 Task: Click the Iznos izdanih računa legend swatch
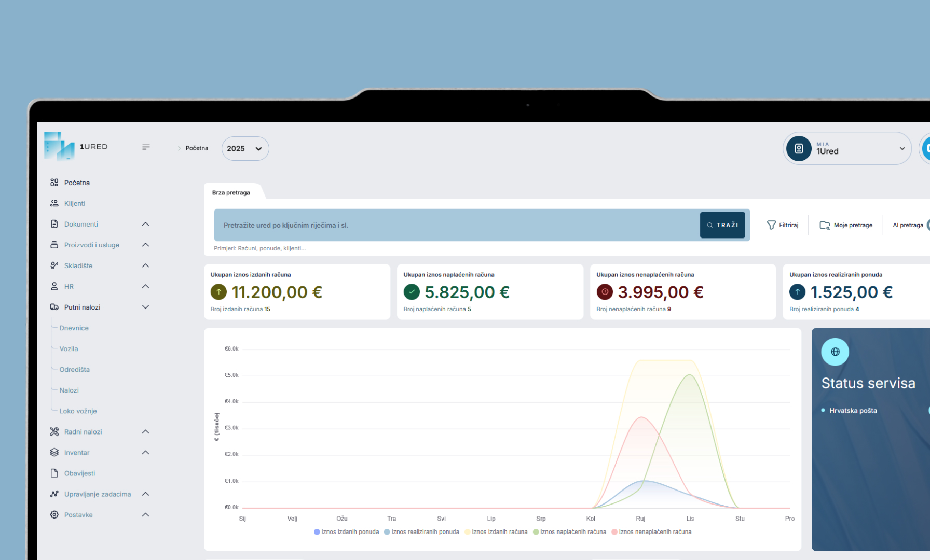pos(468,532)
